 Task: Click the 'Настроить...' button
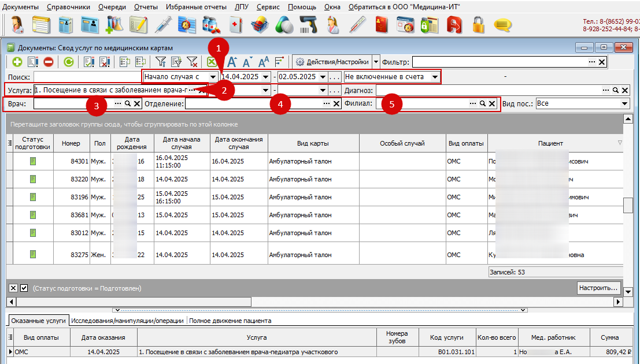598,288
